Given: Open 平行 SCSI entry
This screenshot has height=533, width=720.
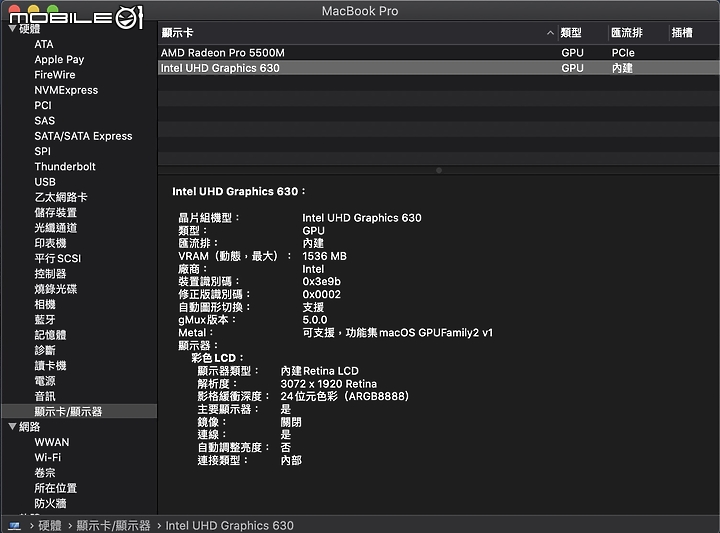Looking at the screenshot, I should click(57, 258).
